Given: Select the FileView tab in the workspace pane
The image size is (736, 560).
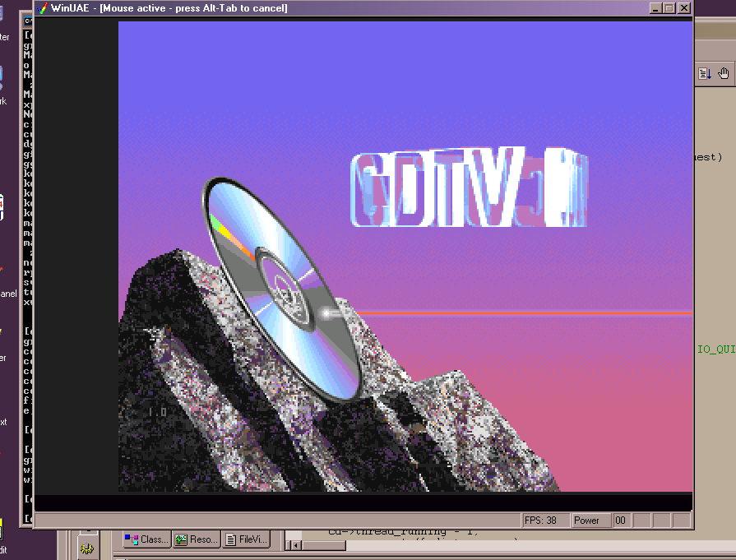Looking at the screenshot, I should point(247,539).
